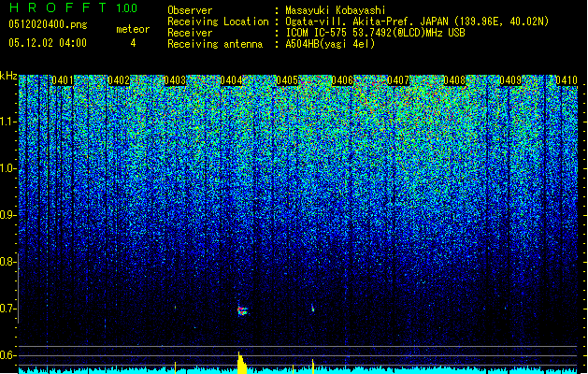
Task: Click the 0402 time marker label
Action: 119,80
